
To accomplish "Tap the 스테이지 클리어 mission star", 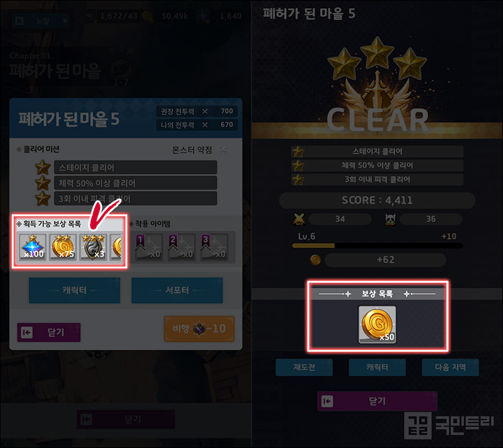I will coord(43,168).
